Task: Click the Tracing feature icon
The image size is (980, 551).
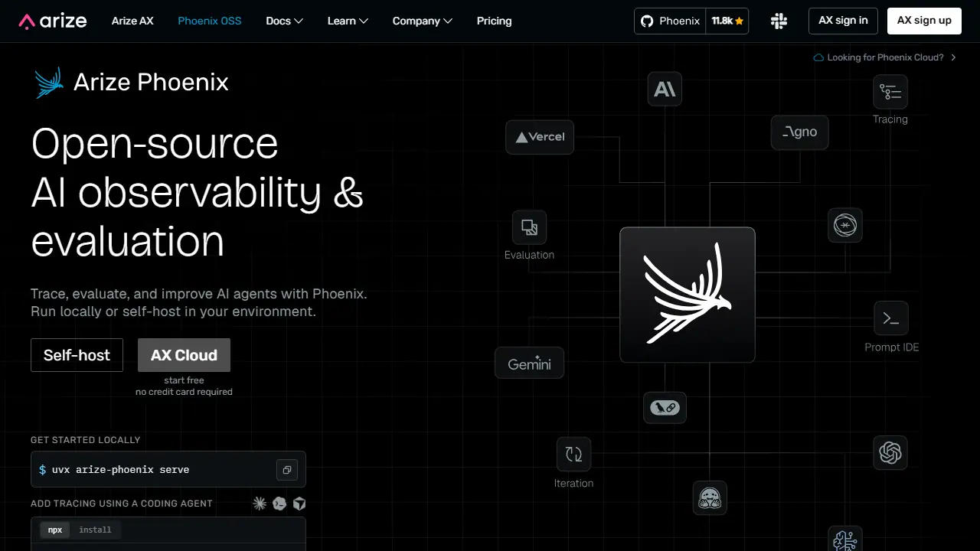Action: tap(890, 92)
